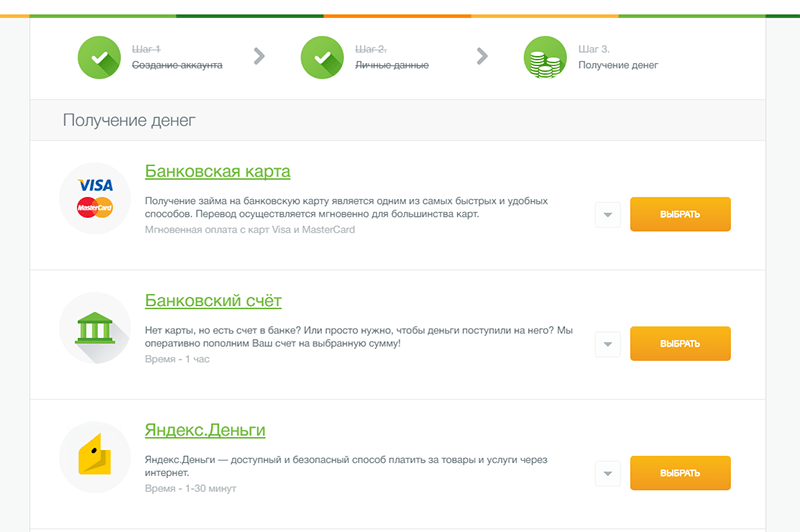Go to Личные данные step label
This screenshot has height=532, width=800.
point(392,65)
